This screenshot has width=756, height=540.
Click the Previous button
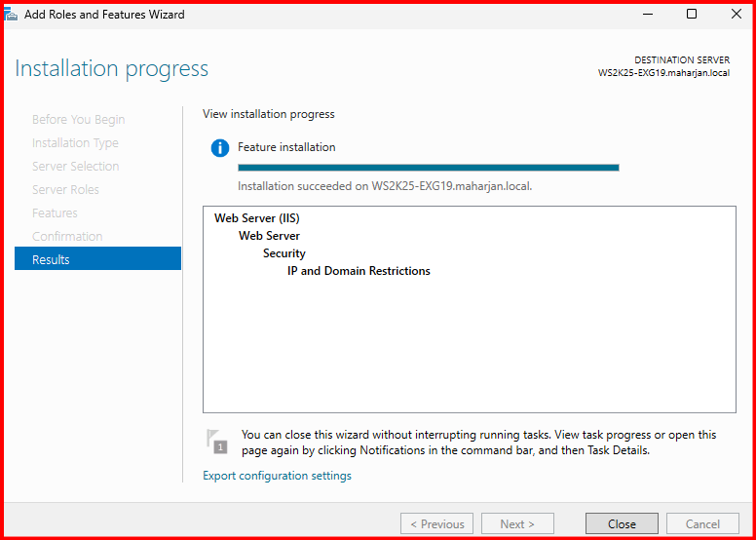coord(436,523)
